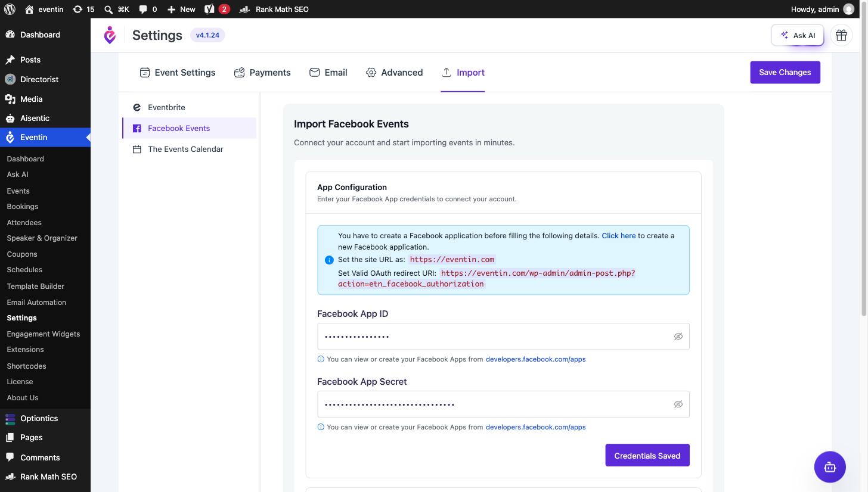
Task: Reveal the Facebook App Secret value
Action: (678, 404)
